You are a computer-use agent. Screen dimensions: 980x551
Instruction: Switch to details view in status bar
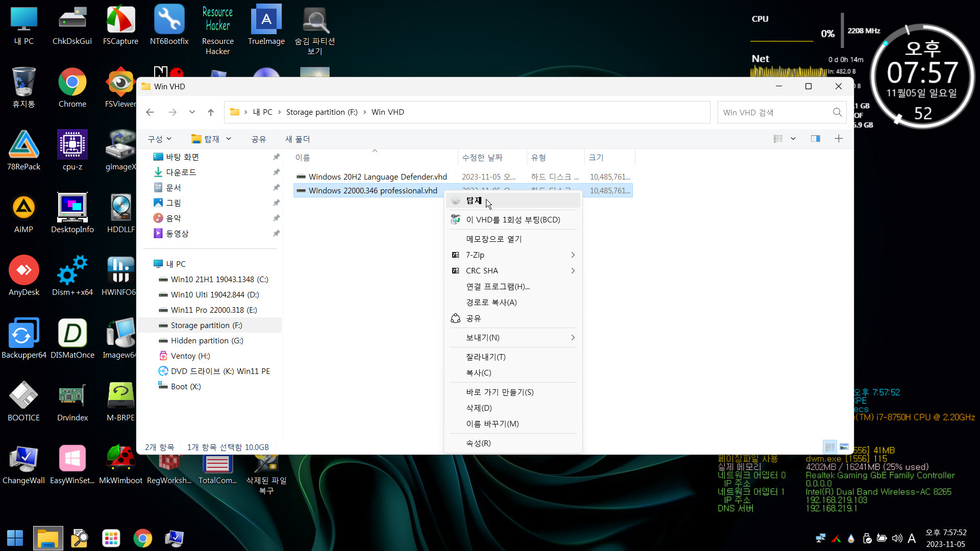click(830, 447)
